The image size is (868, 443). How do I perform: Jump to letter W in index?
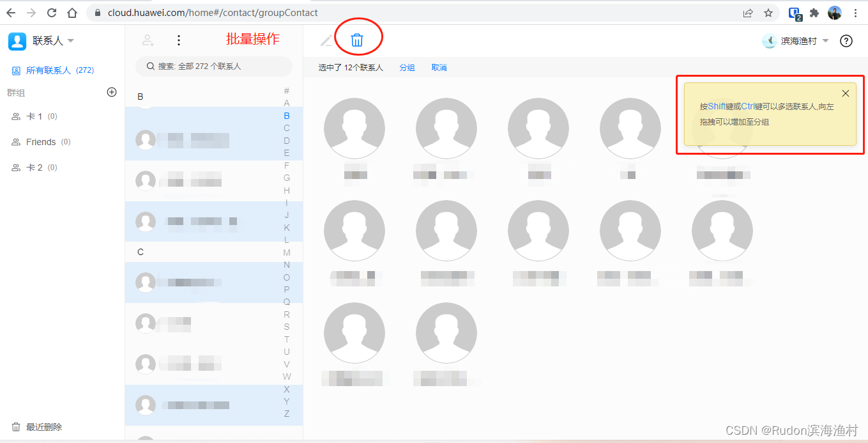(287, 377)
